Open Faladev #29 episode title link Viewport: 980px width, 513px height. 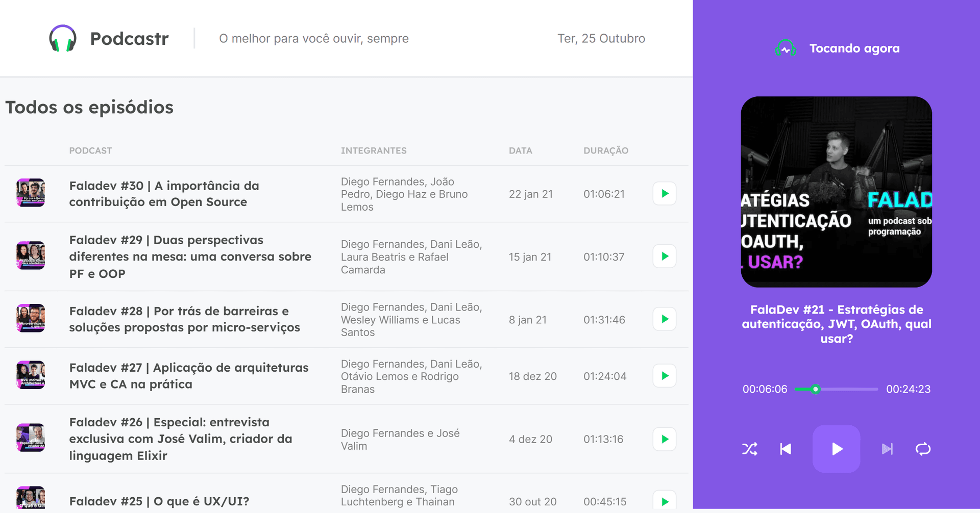[190, 256]
